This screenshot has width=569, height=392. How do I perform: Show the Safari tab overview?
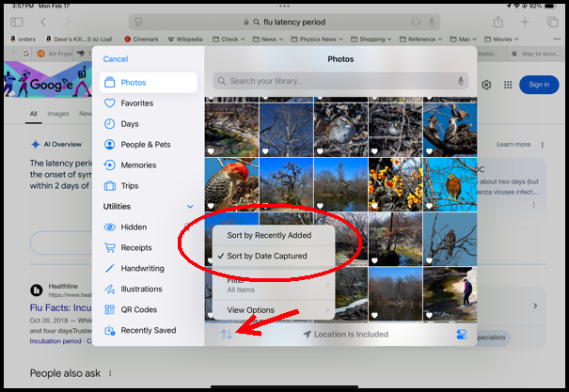pyautogui.click(x=552, y=23)
